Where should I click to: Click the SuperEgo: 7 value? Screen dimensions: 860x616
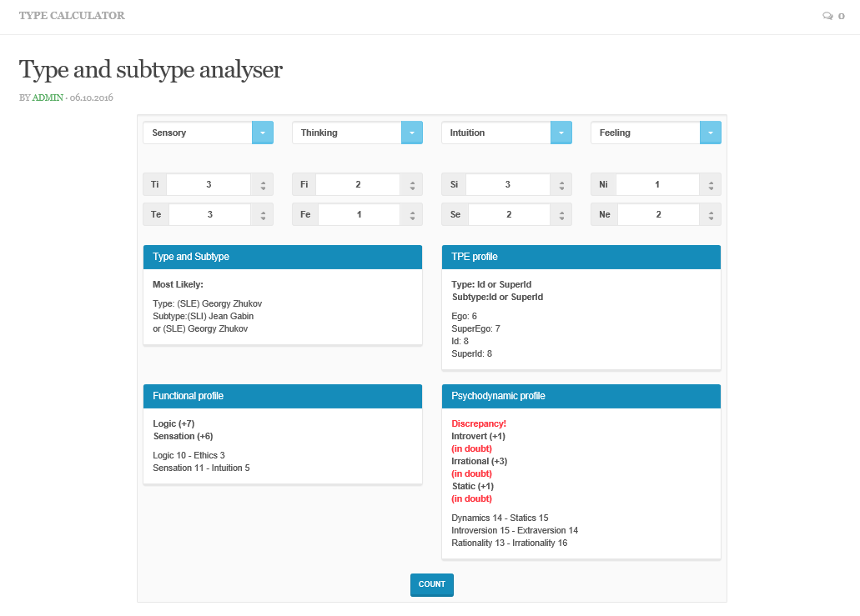(x=475, y=328)
